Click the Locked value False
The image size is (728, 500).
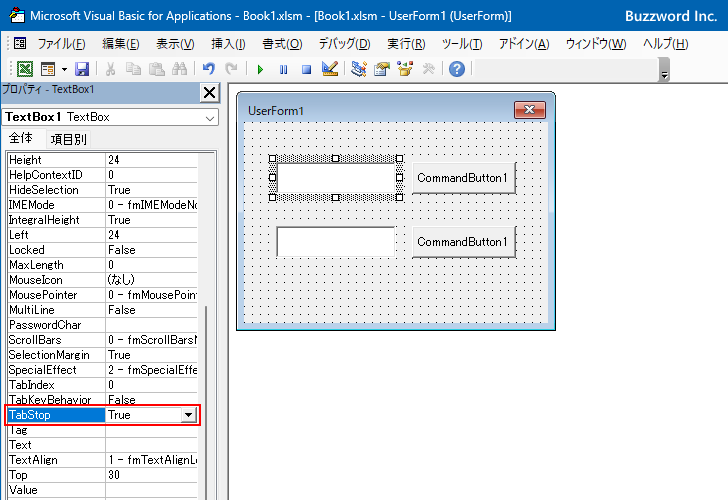coord(151,250)
